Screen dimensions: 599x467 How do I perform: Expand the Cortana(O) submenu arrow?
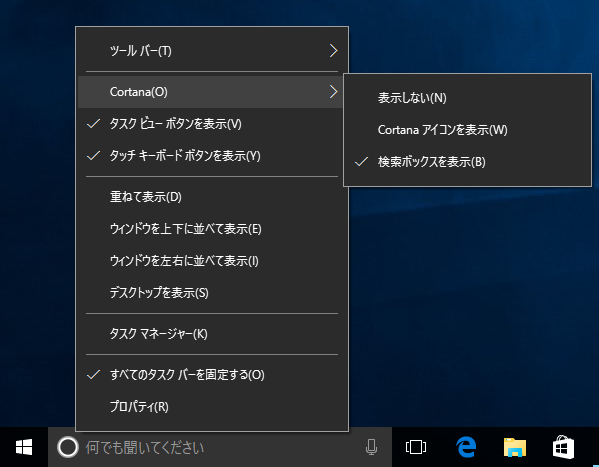(333, 92)
